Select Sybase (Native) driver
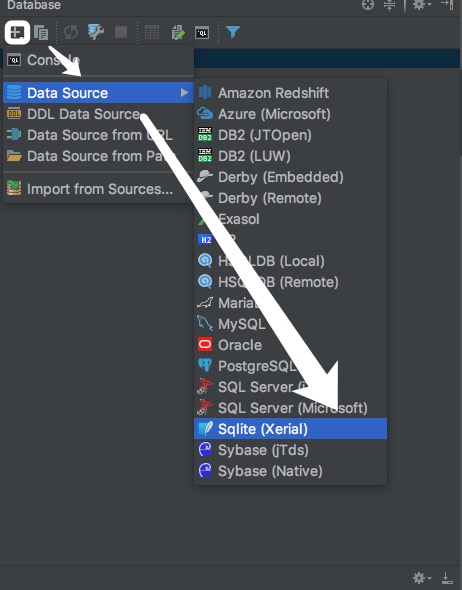Viewport: 462px width, 590px height. click(x=290, y=471)
